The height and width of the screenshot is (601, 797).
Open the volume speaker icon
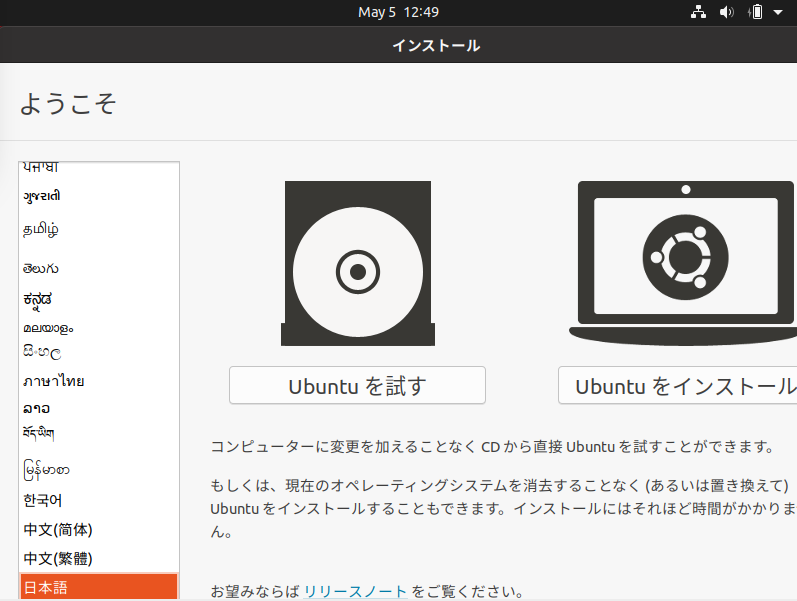[726, 12]
